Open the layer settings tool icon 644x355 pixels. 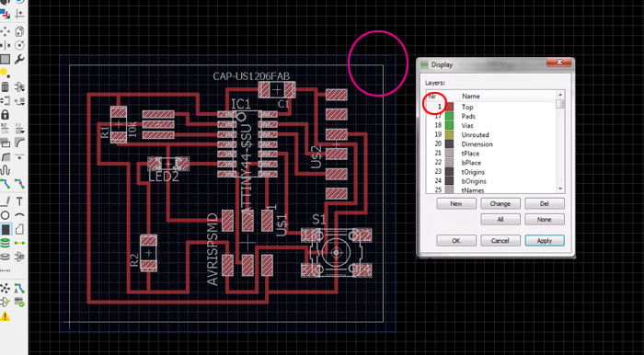[x=5, y=14]
